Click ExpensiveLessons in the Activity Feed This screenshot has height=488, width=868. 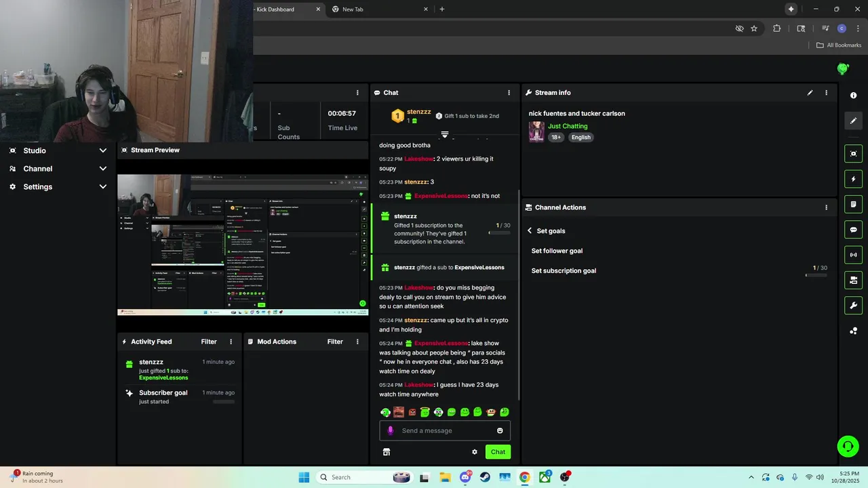[x=163, y=378]
